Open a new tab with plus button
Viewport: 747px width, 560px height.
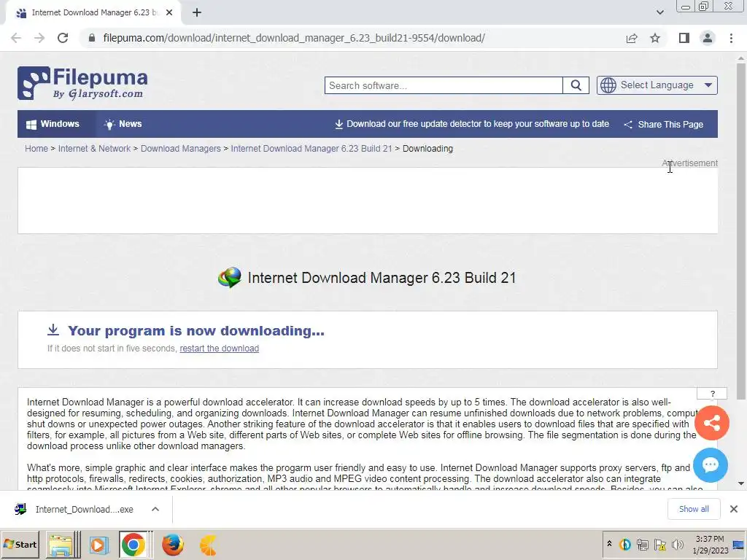(x=197, y=13)
